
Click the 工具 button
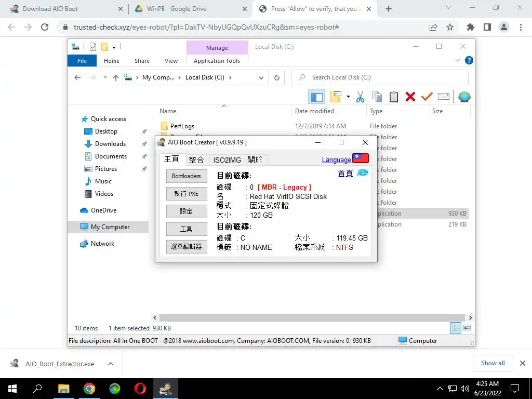[187, 229]
